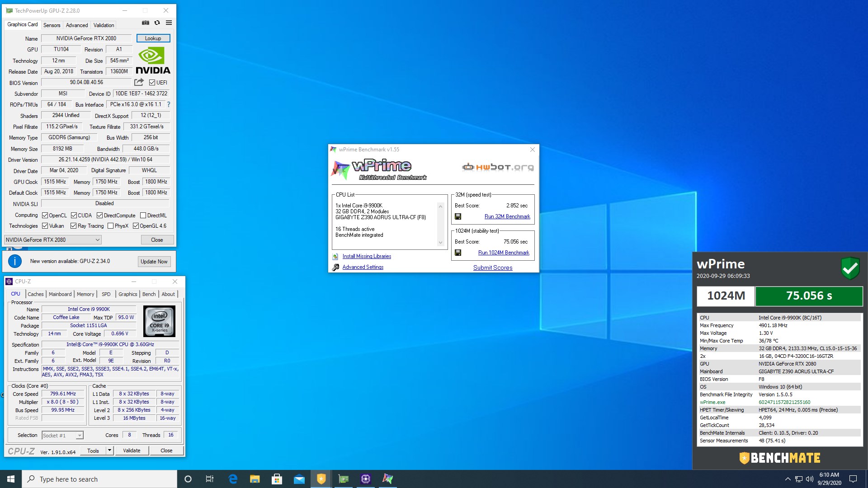This screenshot has height=488, width=868.
Task: Open Cortana circle on taskbar
Action: click(x=188, y=479)
